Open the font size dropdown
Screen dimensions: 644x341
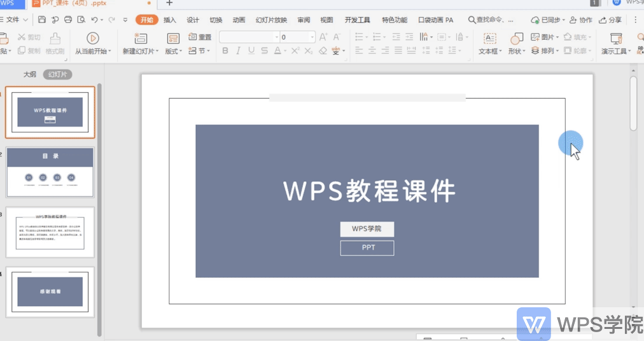click(x=312, y=37)
